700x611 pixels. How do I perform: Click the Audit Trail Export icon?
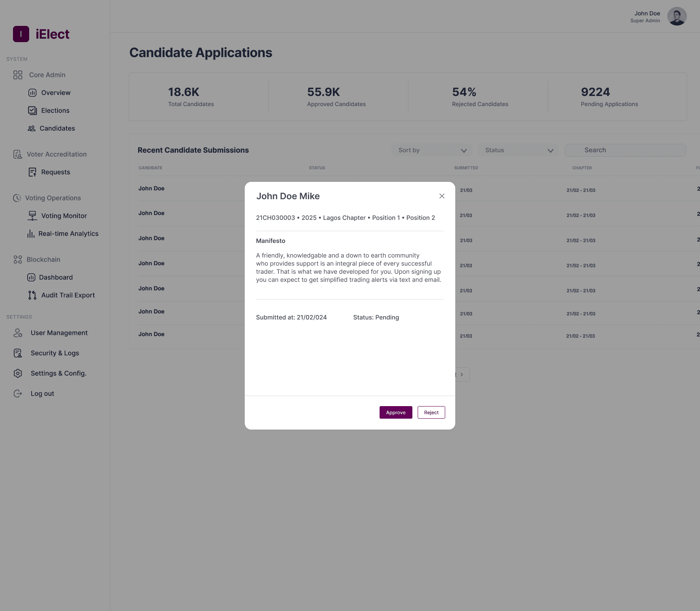point(32,295)
